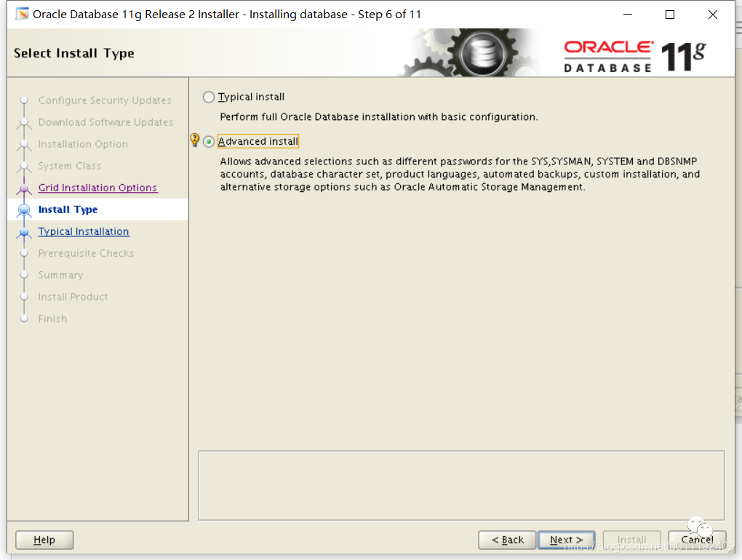
Task: Proceed with the Next button
Action: pyautogui.click(x=567, y=540)
